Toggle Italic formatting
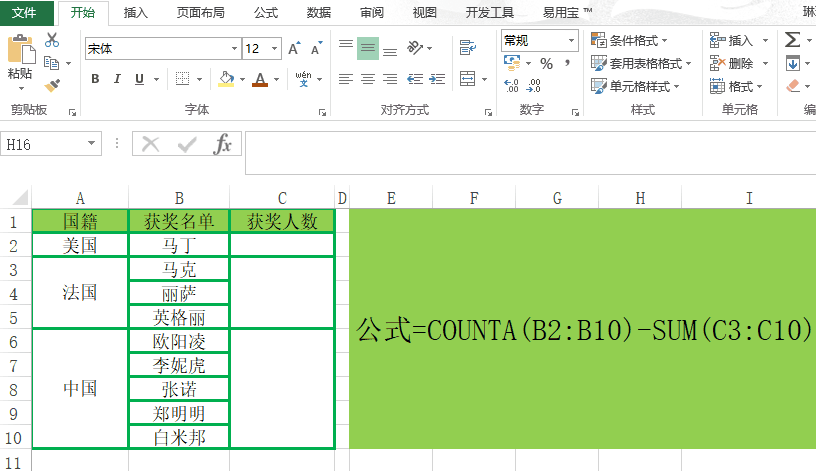Screen dimensions: 816x471 pos(117,79)
